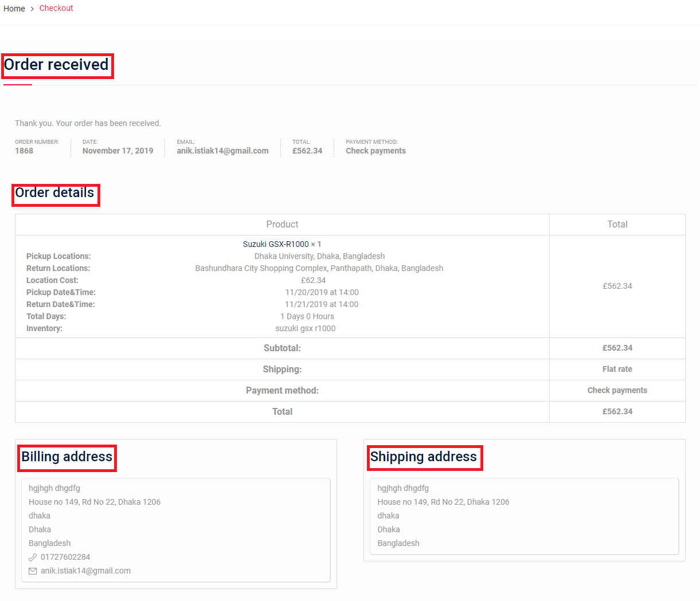Click the Checkout breadcrumb link
Screen dimensions: 700x601
click(x=56, y=9)
